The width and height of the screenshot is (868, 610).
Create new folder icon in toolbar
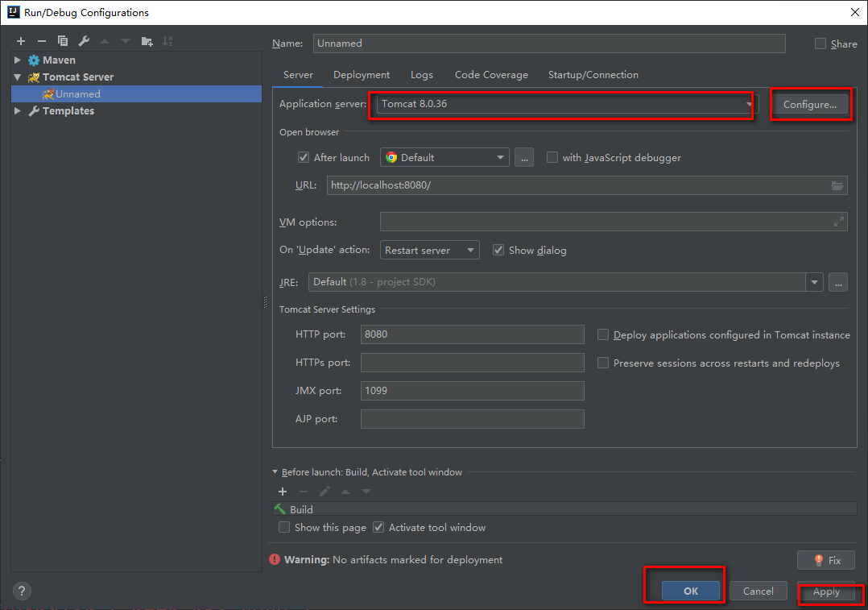(147, 41)
